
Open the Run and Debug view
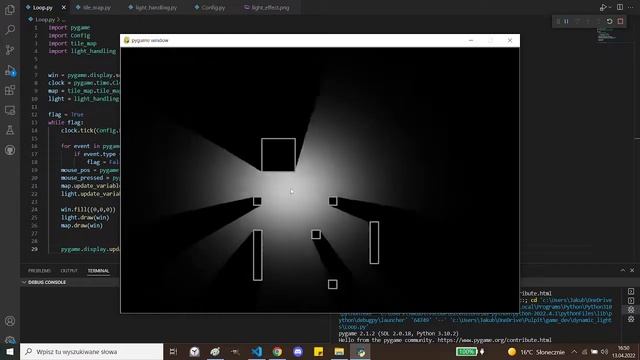pos(10,70)
